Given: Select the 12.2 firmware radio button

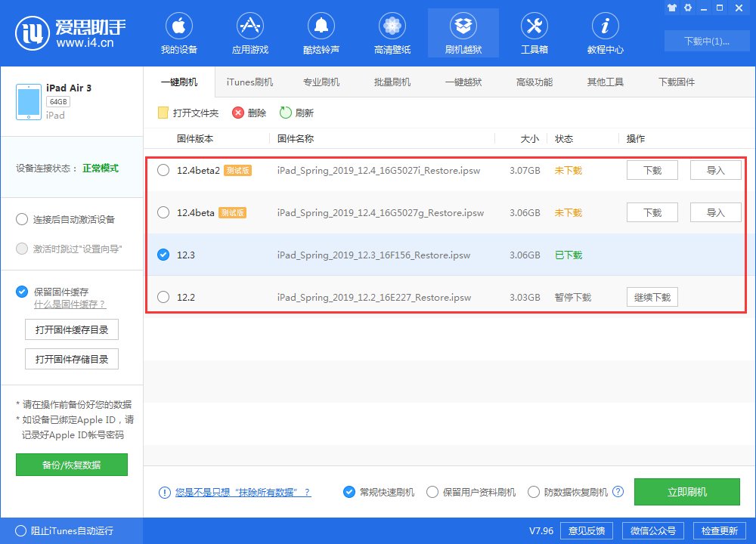Looking at the screenshot, I should tap(163, 297).
